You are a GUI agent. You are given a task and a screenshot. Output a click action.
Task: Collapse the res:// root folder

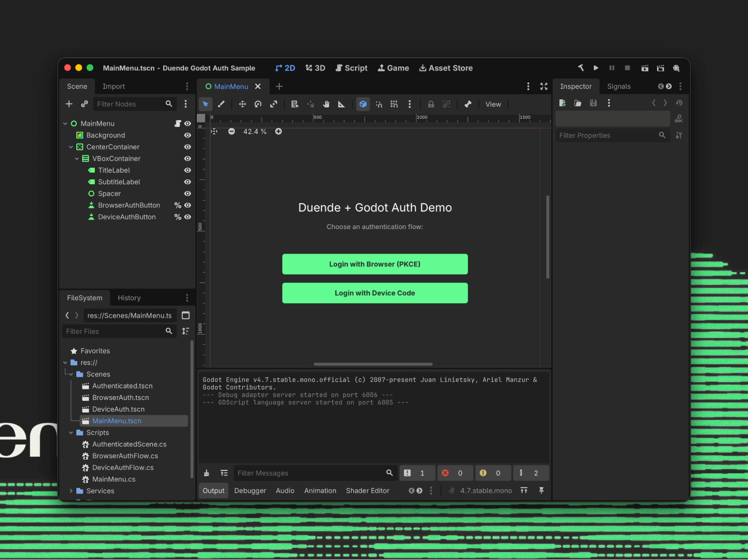point(65,362)
